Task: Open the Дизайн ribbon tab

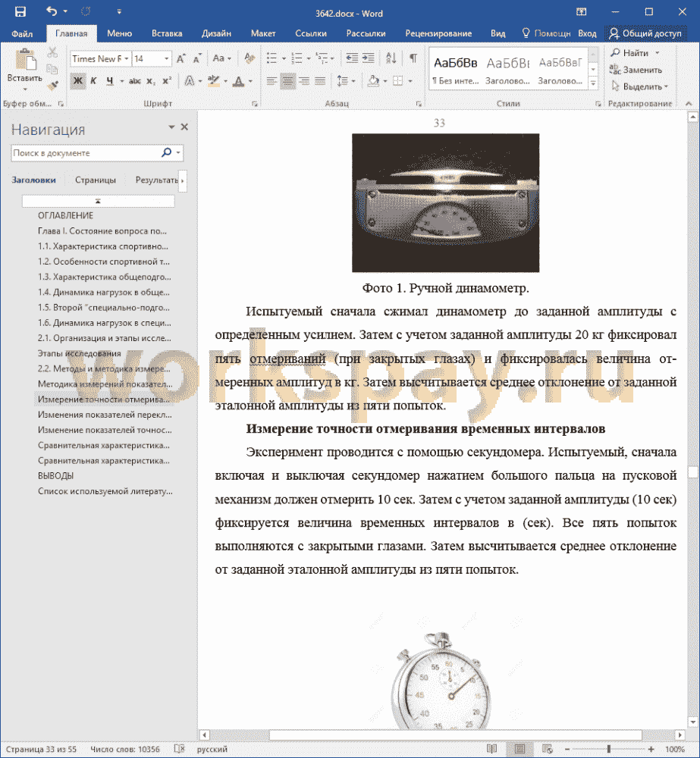Action: [x=216, y=33]
